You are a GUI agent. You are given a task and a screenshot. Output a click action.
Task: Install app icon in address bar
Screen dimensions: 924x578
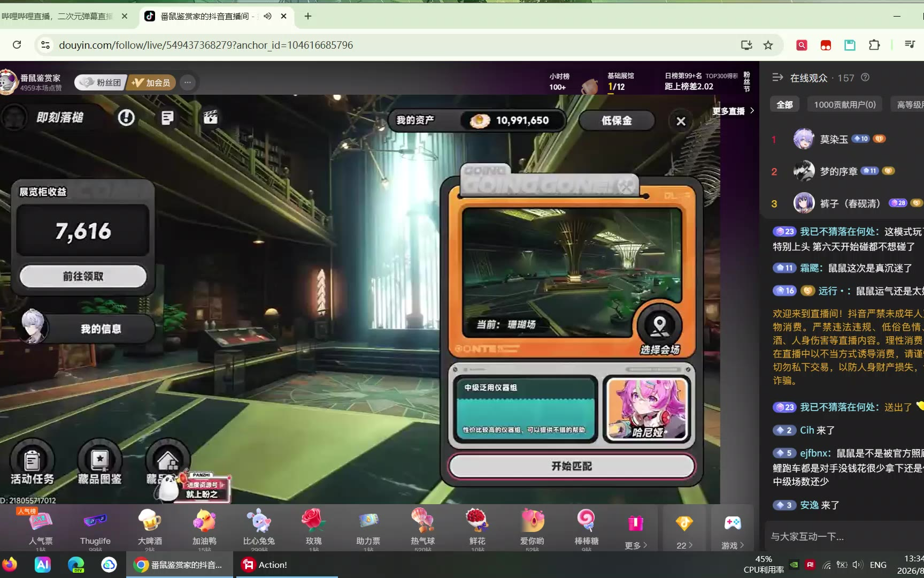click(x=746, y=45)
